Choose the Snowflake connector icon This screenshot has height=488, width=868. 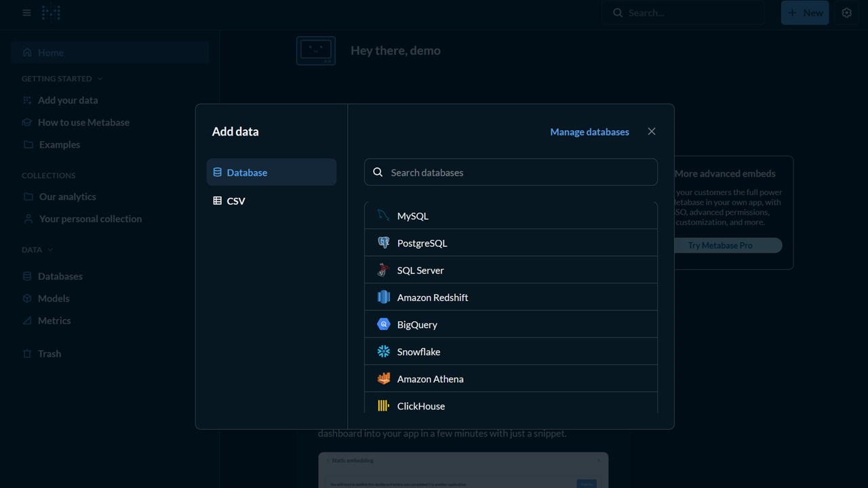pos(384,351)
